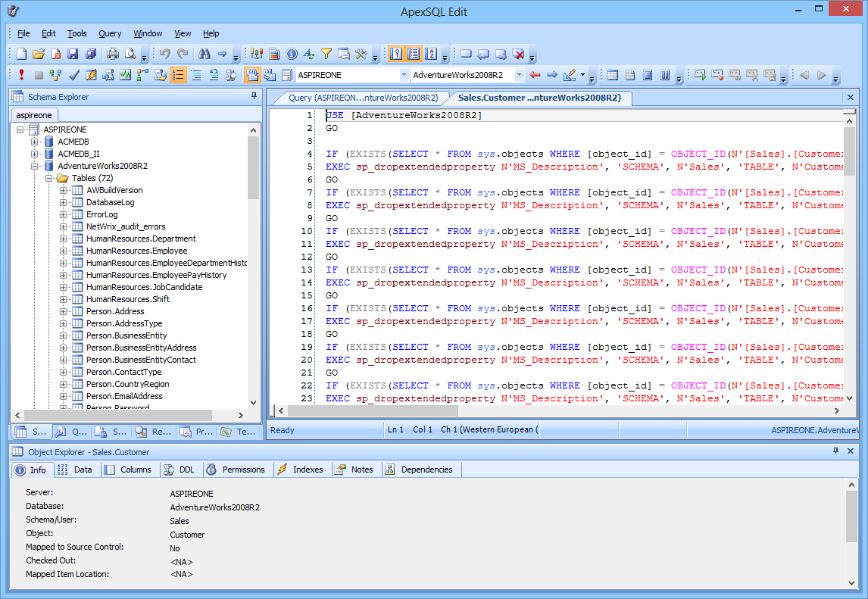Viewport: 868px width, 599px height.
Task: Click the Find toolbar icon
Action: pyautogui.click(x=205, y=54)
